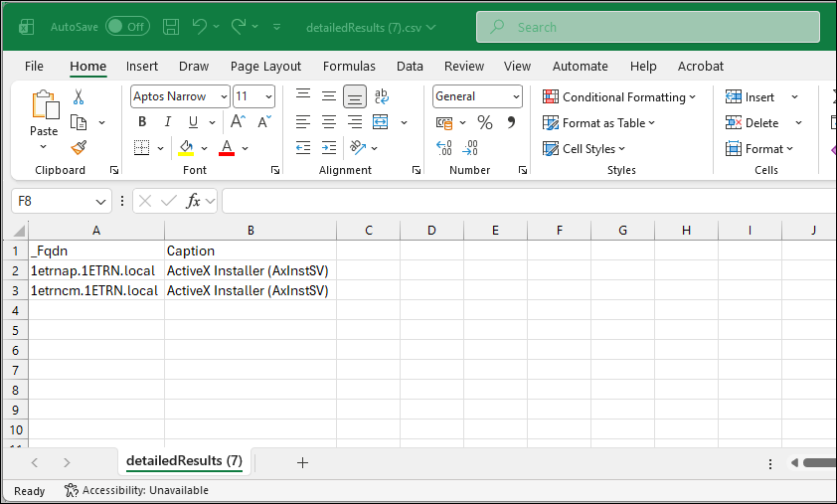The image size is (837, 504).
Task: Toggle Italic formatting
Action: [167, 122]
